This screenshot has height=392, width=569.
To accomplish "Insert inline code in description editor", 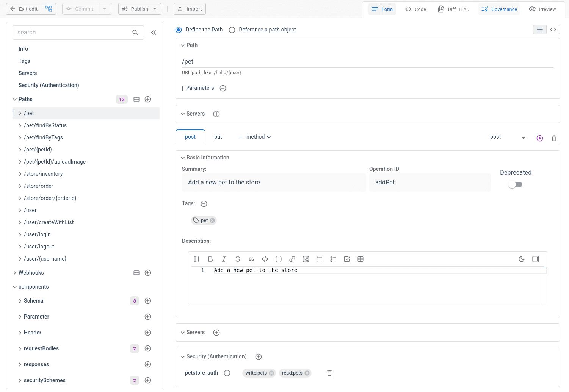I will coord(265,259).
